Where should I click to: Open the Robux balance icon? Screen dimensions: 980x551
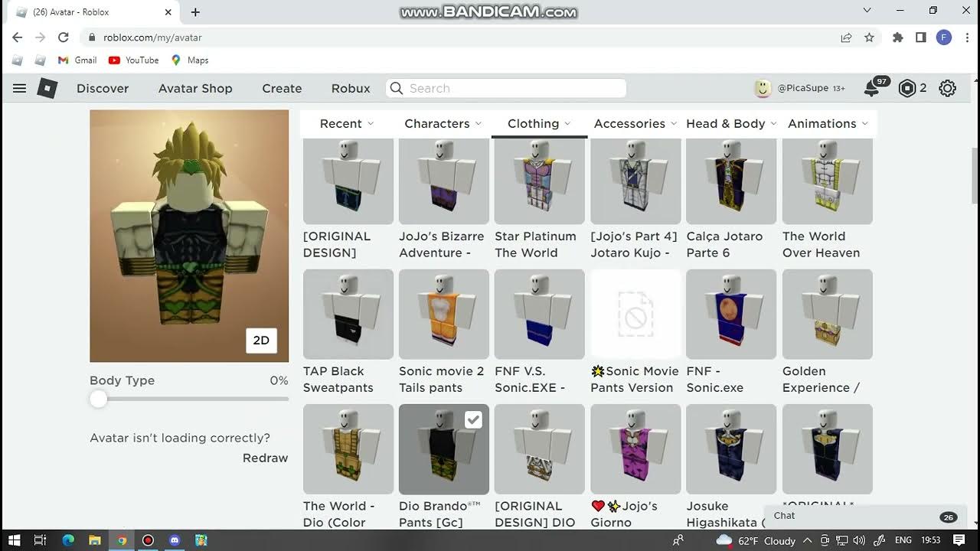coord(907,89)
